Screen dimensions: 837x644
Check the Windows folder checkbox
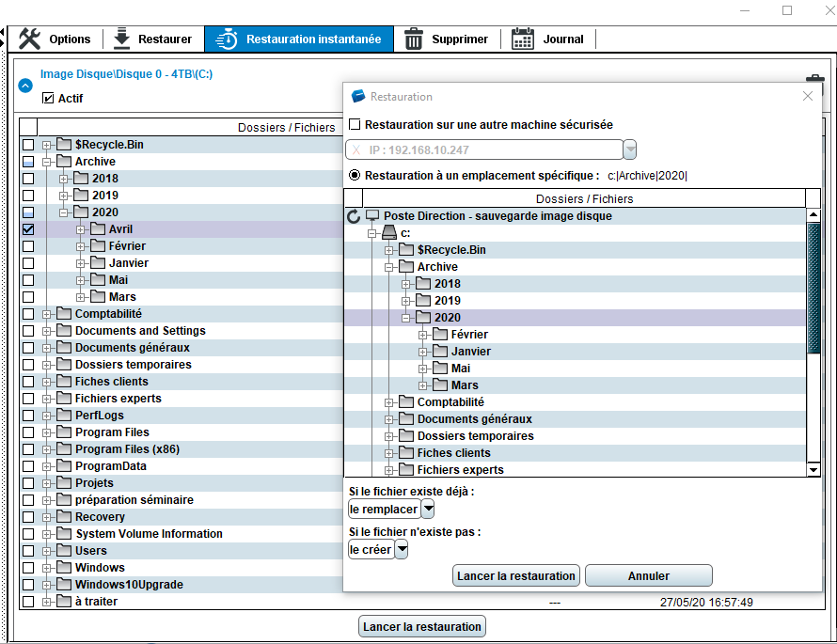[28, 568]
